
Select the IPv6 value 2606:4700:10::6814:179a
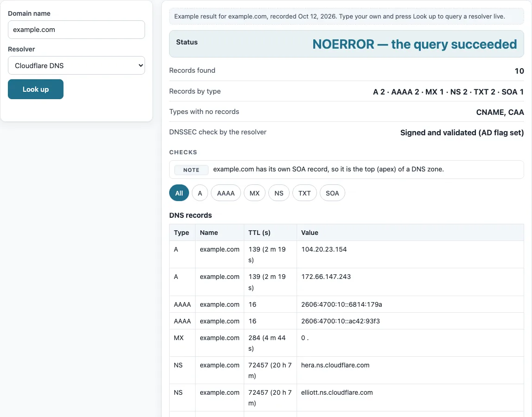click(x=342, y=304)
